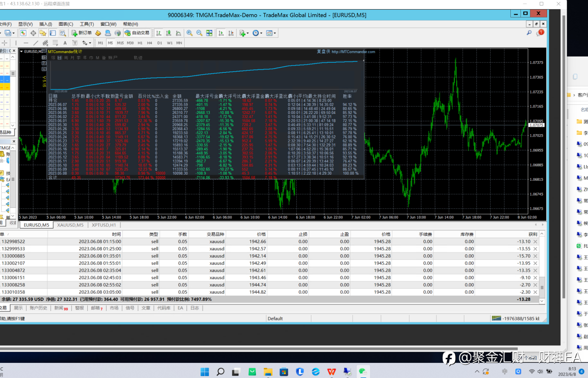Open WeChat from the Windows taskbar
Viewport: 588px width, 378px height.
click(362, 371)
